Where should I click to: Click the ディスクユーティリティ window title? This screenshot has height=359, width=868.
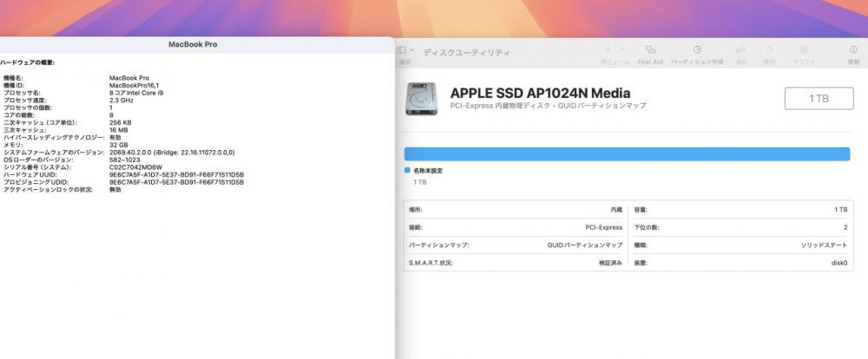467,53
